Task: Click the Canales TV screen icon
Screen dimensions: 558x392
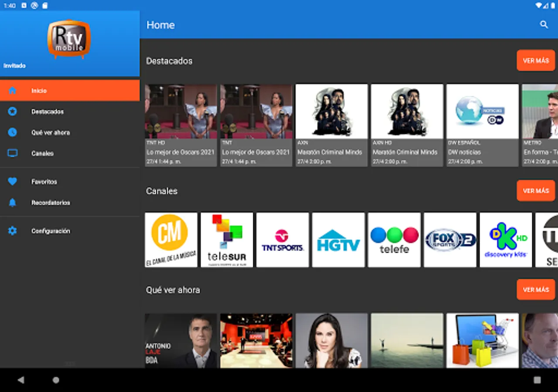Action: click(12, 153)
